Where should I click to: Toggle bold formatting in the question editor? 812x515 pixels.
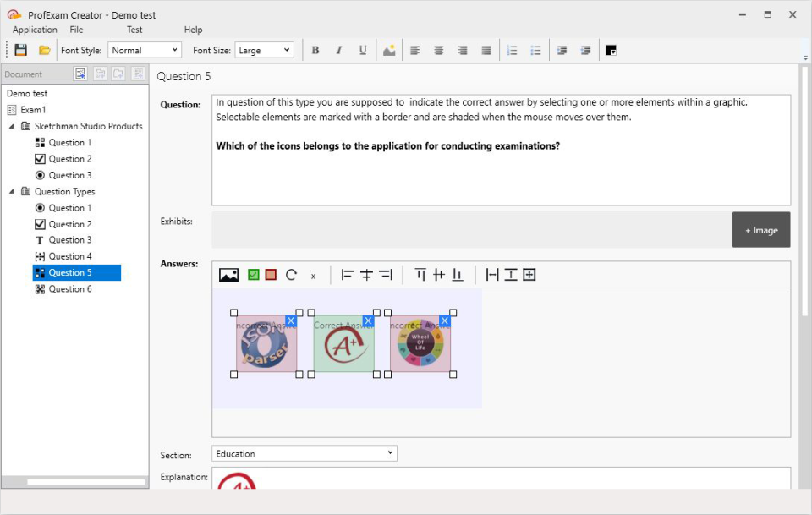coord(315,50)
